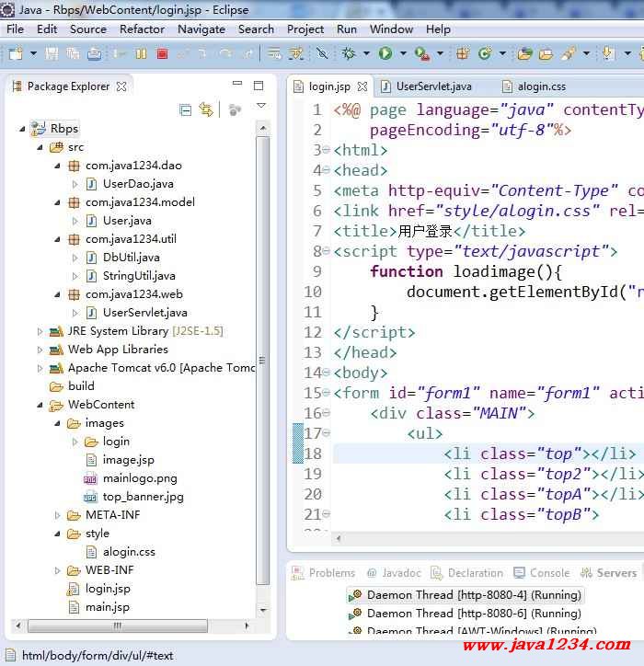Click the Print toolbar icon

pos(95,53)
